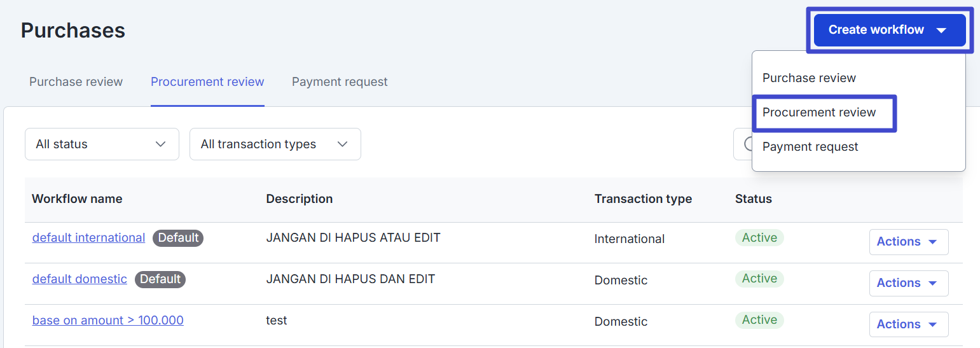980x348 pixels.
Task: Click the Default badge beside default international
Action: pos(178,238)
